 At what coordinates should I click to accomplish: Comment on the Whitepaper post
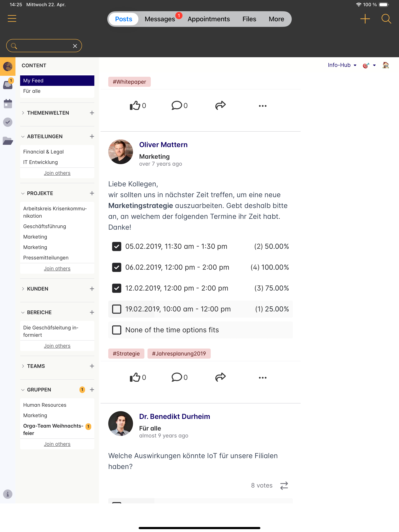coord(179,105)
